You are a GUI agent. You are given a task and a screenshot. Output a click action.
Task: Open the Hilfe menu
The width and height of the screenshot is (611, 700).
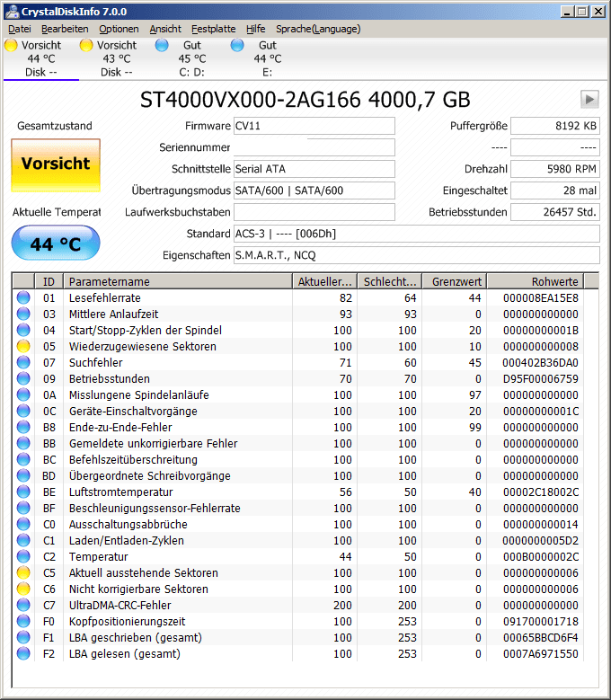coord(255,29)
